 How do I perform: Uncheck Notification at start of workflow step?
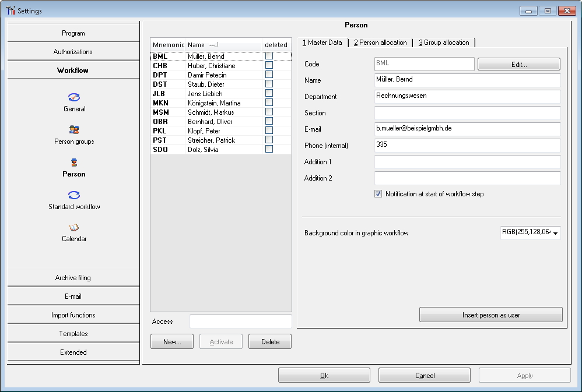pyautogui.click(x=378, y=193)
